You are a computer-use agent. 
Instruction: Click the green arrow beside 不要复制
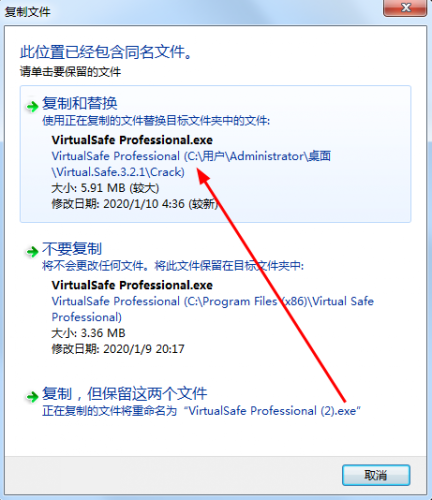coord(32,252)
